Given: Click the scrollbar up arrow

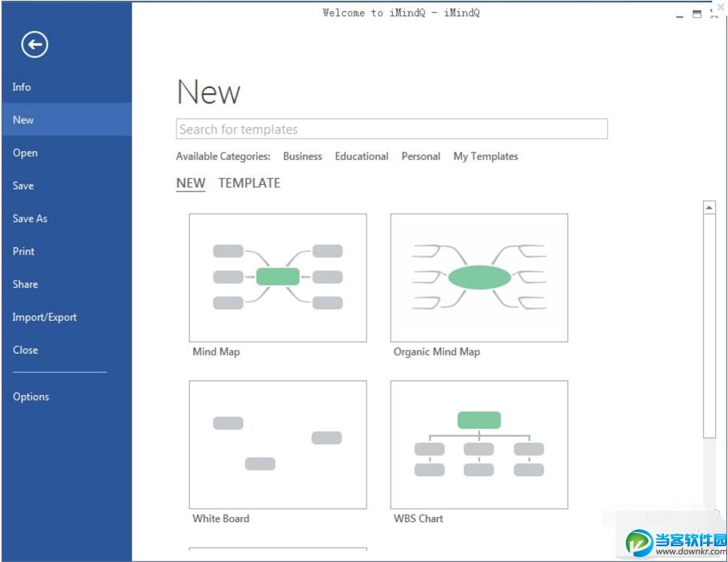Looking at the screenshot, I should (709, 207).
